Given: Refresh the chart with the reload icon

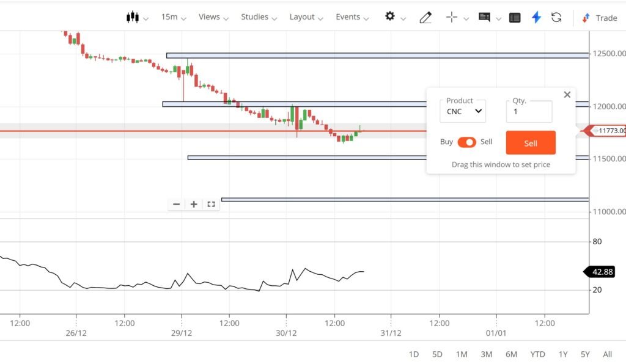Looking at the screenshot, I should (x=556, y=17).
